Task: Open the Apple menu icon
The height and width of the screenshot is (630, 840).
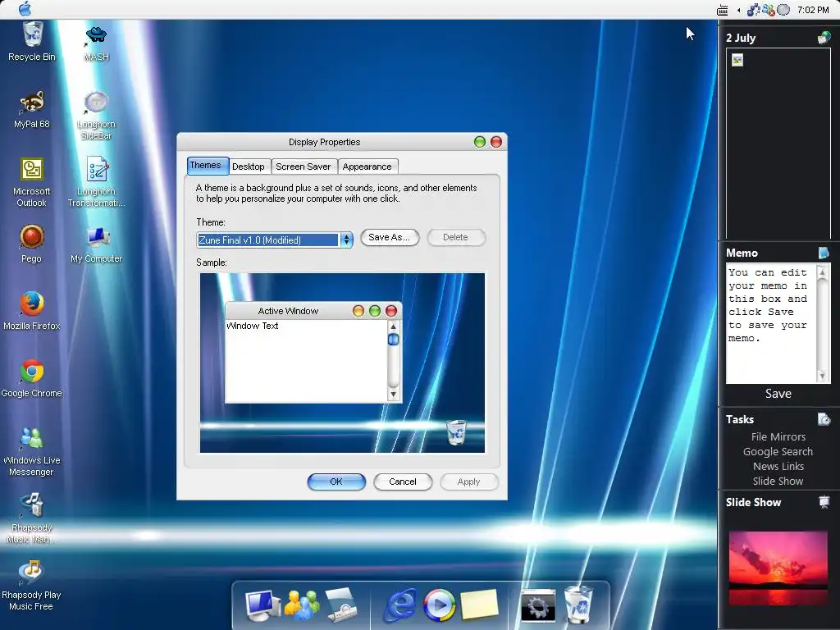Action: coord(25,9)
